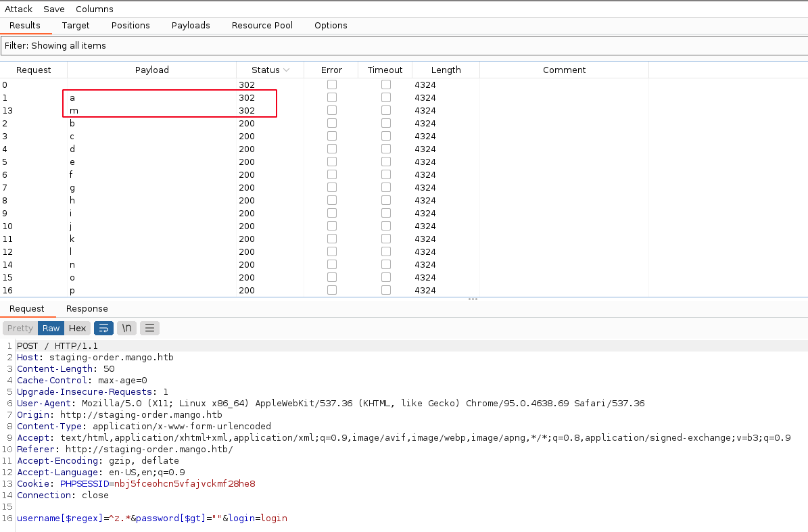Toggle the Timeout checkbox for payload m
The height and width of the screenshot is (532, 808).
click(x=385, y=110)
